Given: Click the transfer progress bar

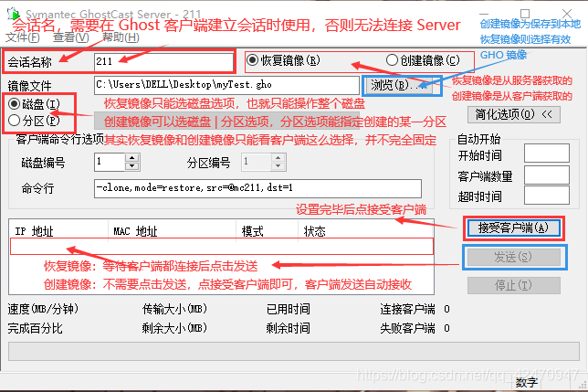Looking at the screenshot, I should 294,351.
